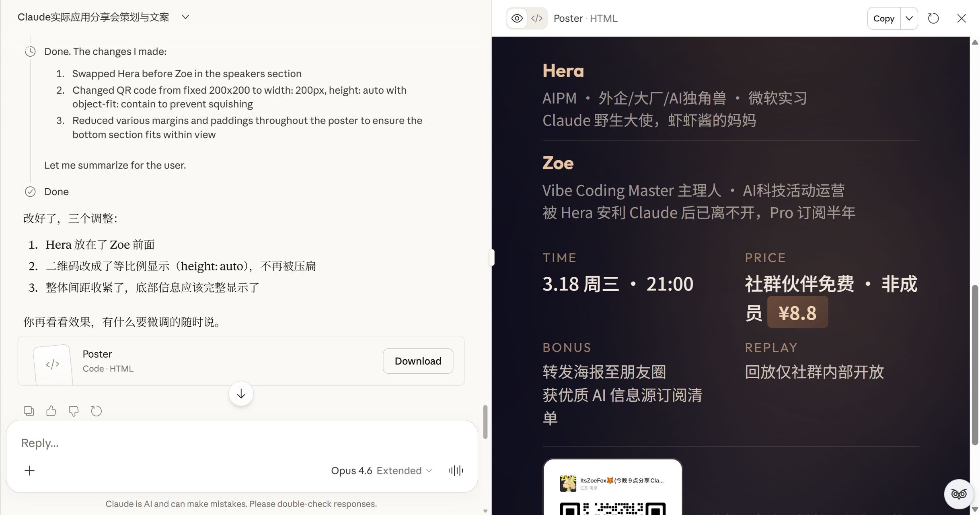This screenshot has height=515, width=980.
Task: Click the poster preview scrollbar
Action: (x=975, y=365)
